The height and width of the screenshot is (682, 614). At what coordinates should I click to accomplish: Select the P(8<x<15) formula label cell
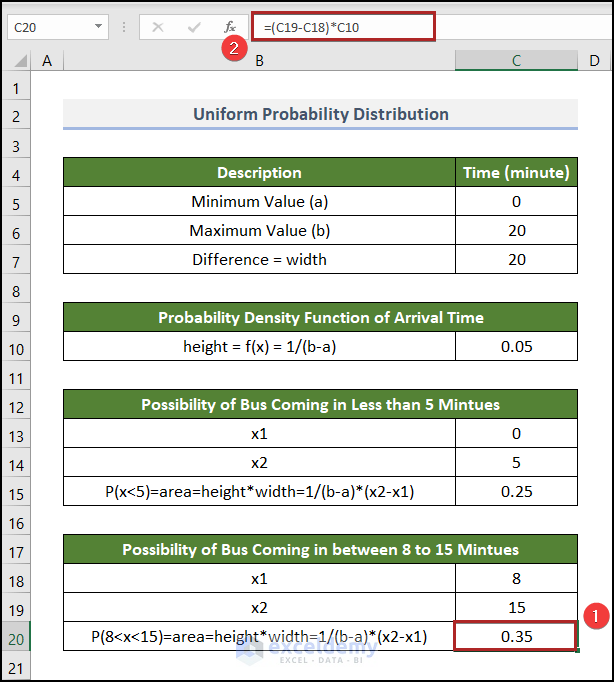point(259,636)
